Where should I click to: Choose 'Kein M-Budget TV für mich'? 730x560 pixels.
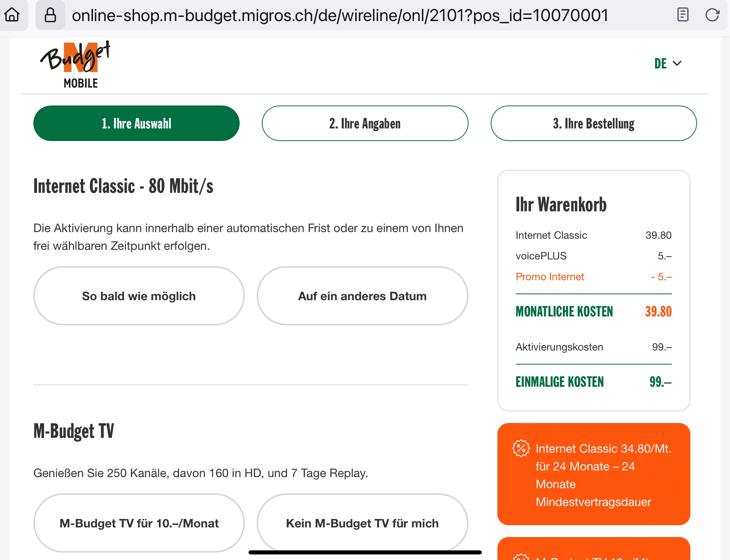[362, 523]
